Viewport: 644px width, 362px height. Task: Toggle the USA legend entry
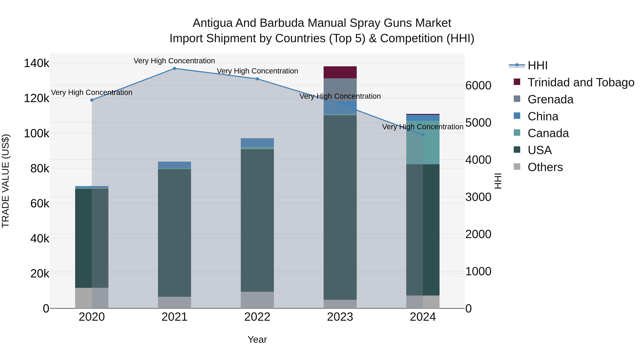tap(533, 150)
